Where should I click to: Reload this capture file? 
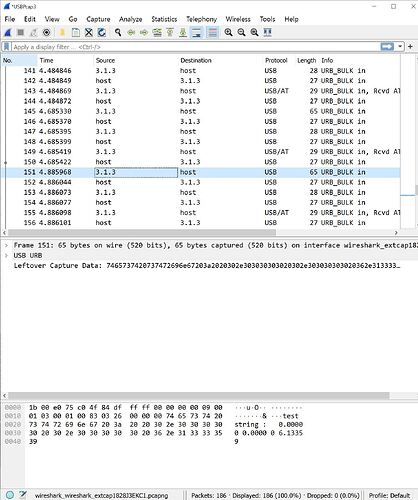(x=102, y=32)
